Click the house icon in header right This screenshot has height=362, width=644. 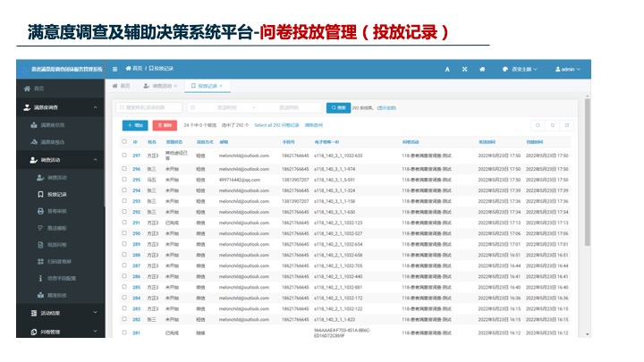point(482,70)
